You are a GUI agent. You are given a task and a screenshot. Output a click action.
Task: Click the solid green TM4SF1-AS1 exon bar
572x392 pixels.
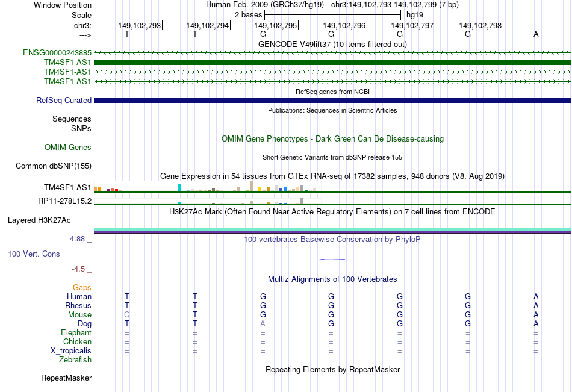332,63
